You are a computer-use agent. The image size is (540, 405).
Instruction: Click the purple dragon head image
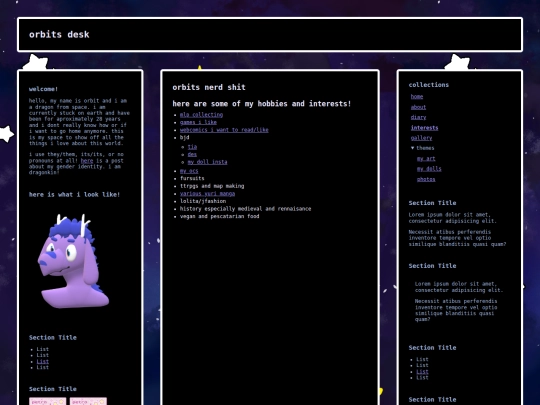point(73,260)
